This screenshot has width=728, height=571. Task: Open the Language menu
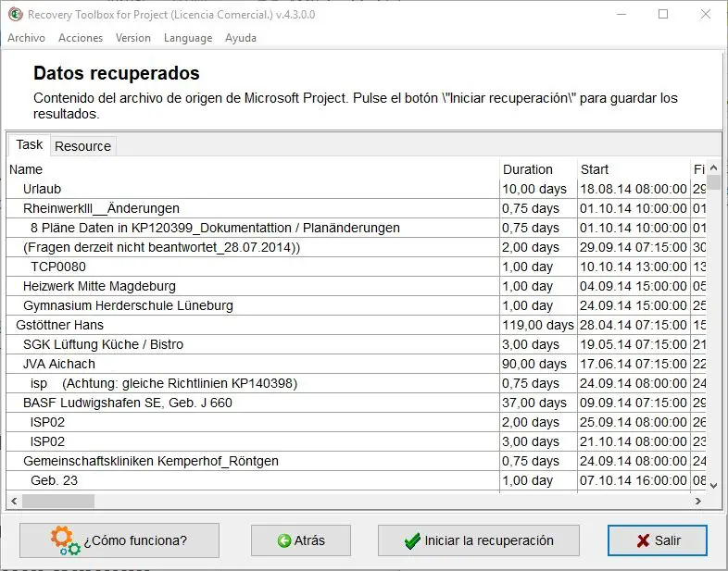(188, 38)
